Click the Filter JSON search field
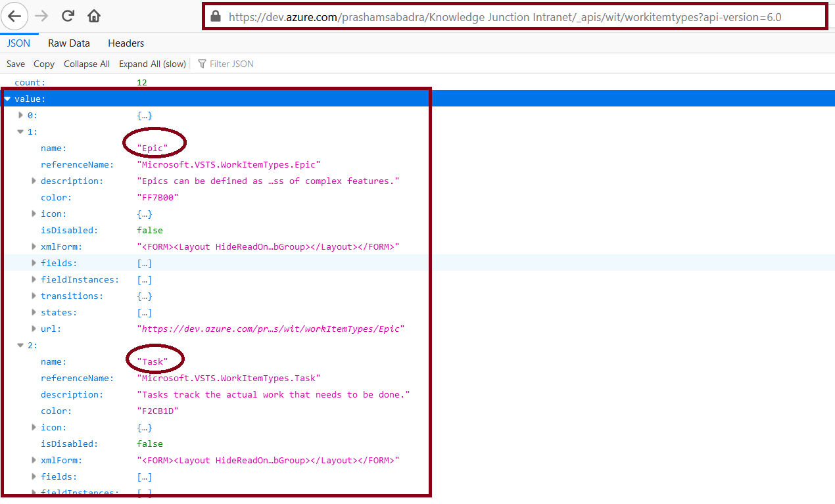 tap(231, 64)
